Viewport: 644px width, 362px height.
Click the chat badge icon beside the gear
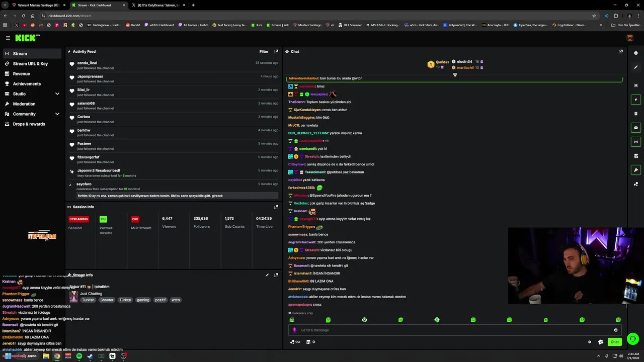600,342
